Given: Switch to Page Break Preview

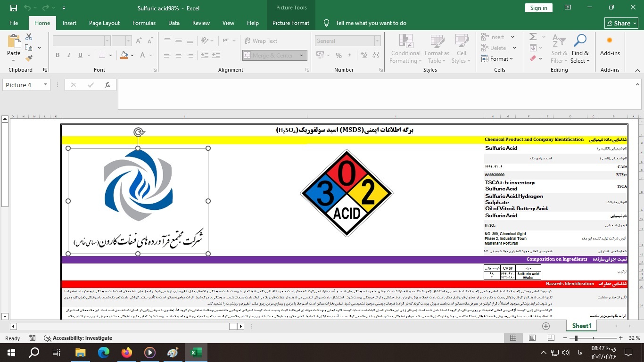Looking at the screenshot, I should click(551, 338).
